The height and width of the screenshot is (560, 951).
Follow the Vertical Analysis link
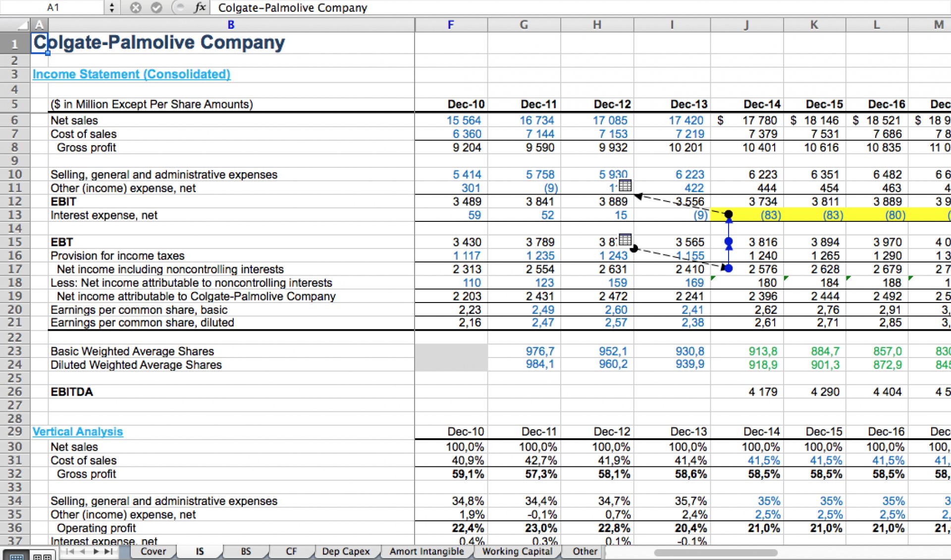(78, 432)
